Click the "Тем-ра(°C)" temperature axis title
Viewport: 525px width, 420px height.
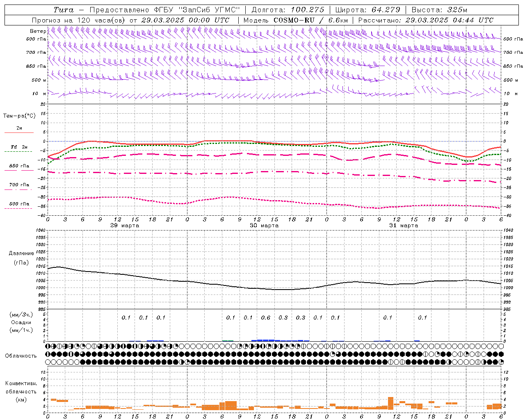19,116
